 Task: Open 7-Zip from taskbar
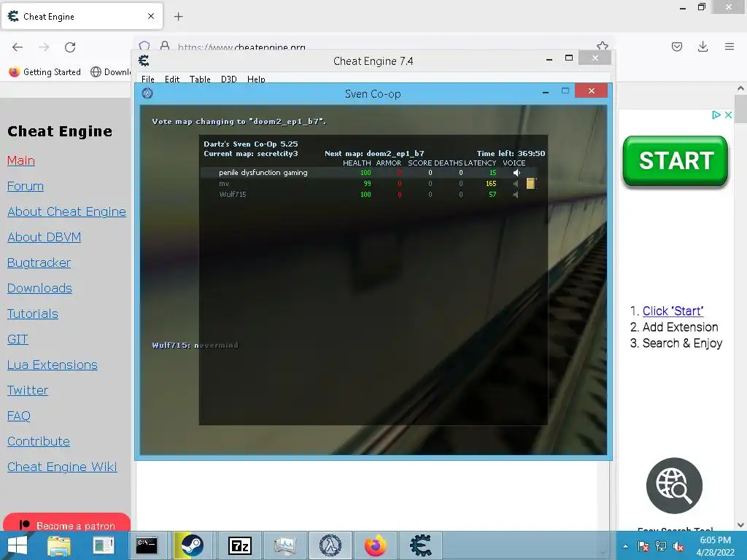(x=240, y=545)
